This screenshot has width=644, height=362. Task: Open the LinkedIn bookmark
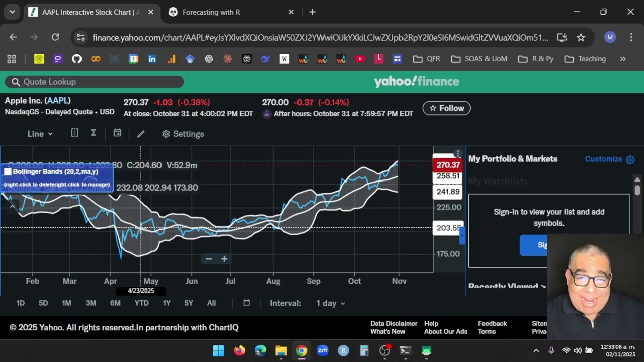point(152,59)
